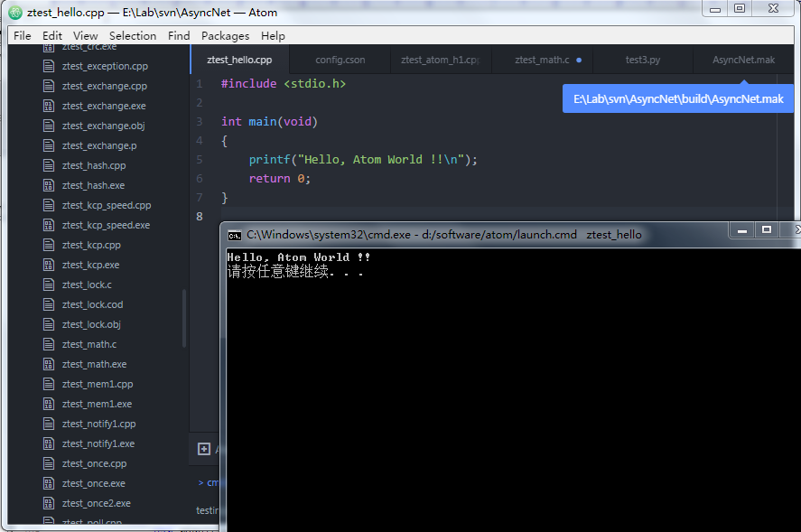801x532 pixels.
Task: Click the binary icon beside ztest_exchange.exe
Action: pyautogui.click(x=49, y=106)
